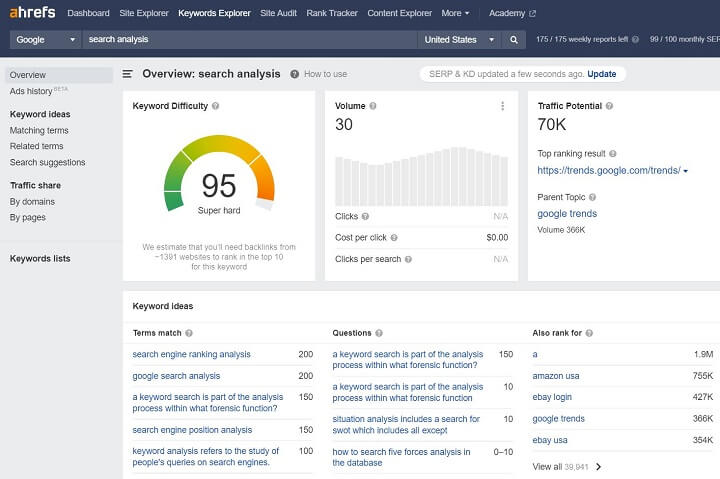Click the Questions help icon

coord(379,333)
